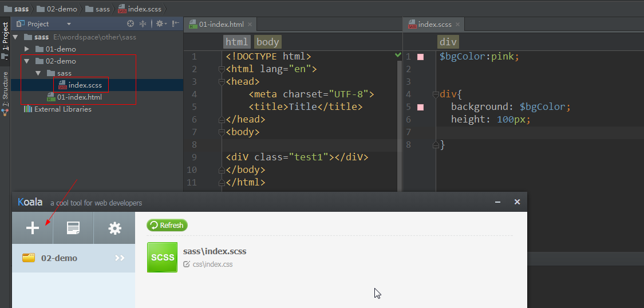The width and height of the screenshot is (644, 308).
Task: Click the body breadcrumb in the HTML editor
Action: coord(268,42)
